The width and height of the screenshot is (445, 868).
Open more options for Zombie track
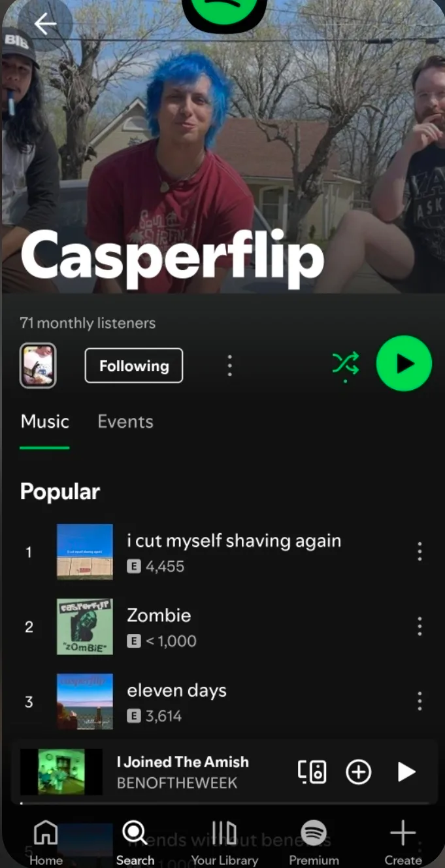pos(420,627)
